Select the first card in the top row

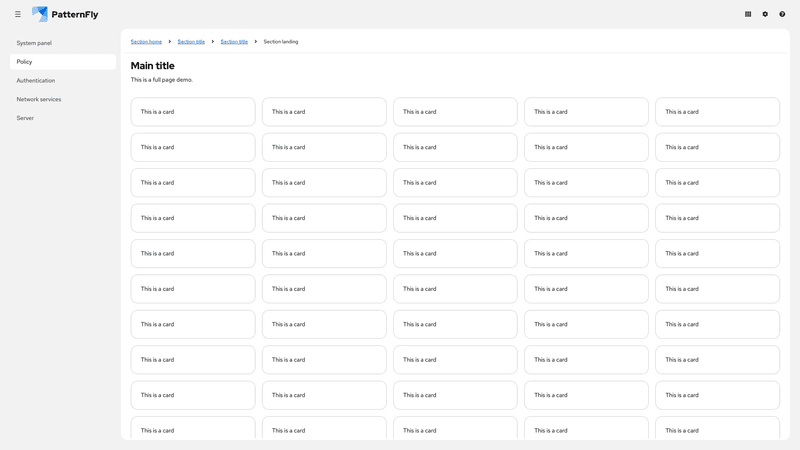click(x=193, y=112)
